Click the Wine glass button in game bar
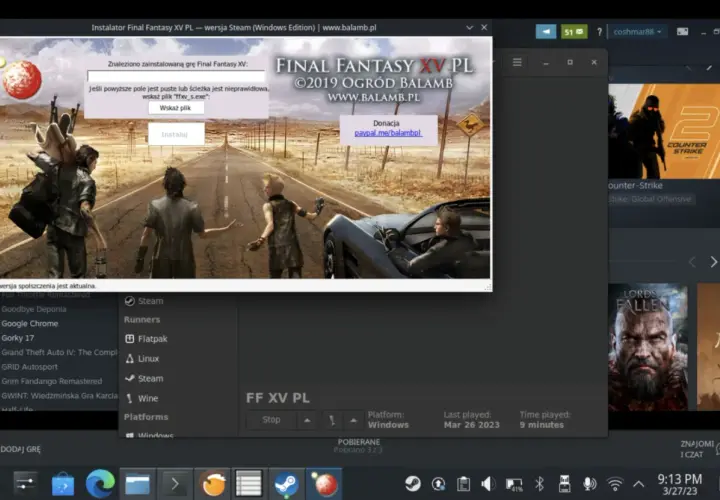The width and height of the screenshot is (720, 500). click(x=332, y=420)
